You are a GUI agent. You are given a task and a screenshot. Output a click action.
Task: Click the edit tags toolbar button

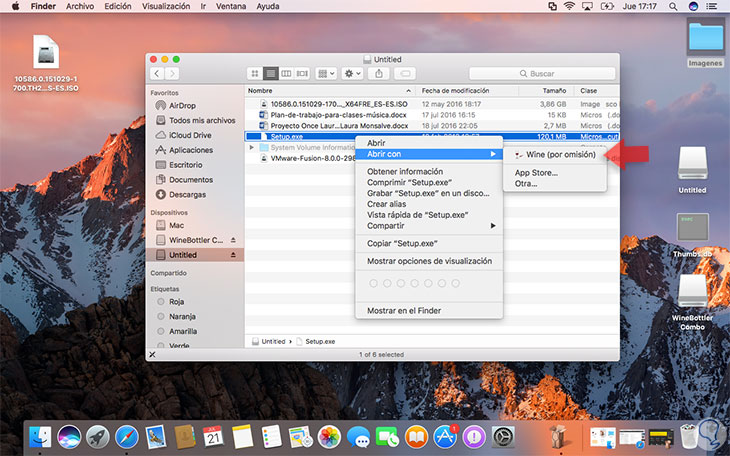point(405,74)
